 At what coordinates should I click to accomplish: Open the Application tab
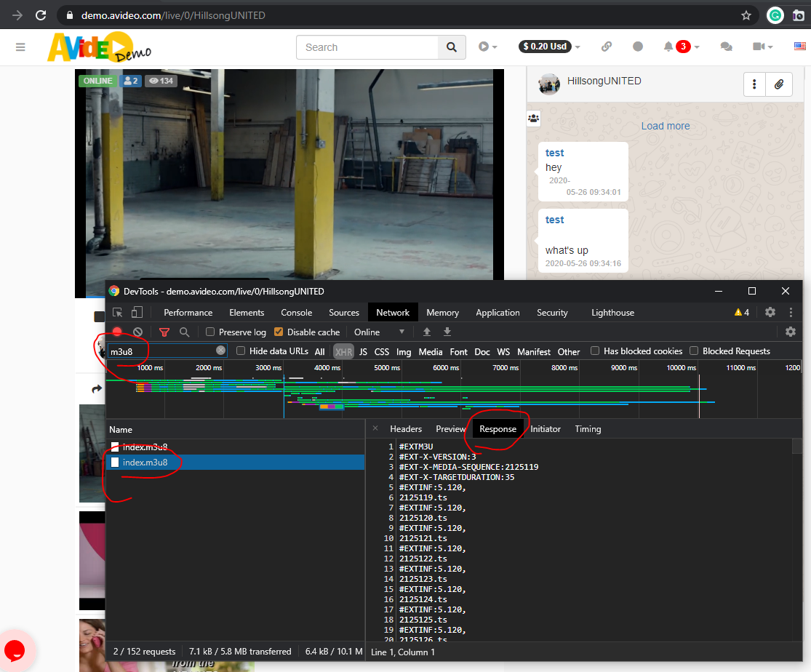coord(498,313)
